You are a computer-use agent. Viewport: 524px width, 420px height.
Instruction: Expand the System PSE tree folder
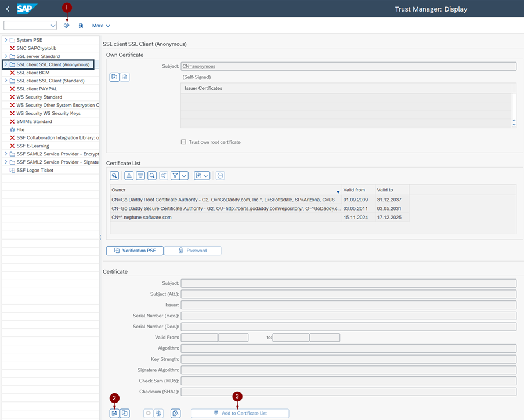[x=6, y=41]
